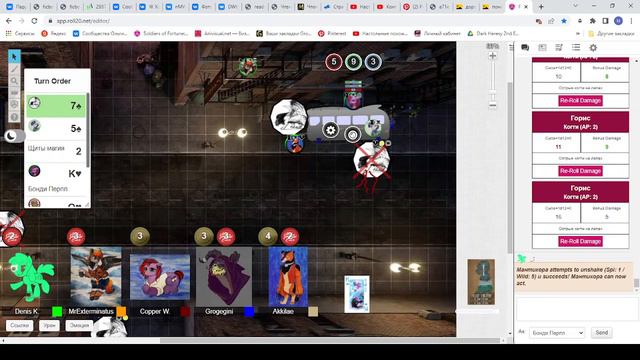Click the address bar URL

83,20
